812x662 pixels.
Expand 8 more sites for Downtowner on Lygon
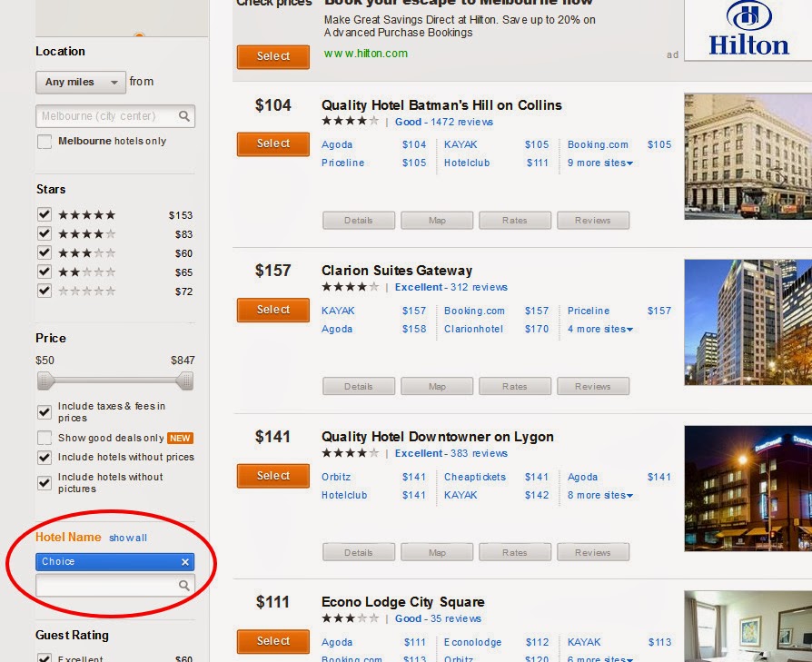[x=599, y=495]
